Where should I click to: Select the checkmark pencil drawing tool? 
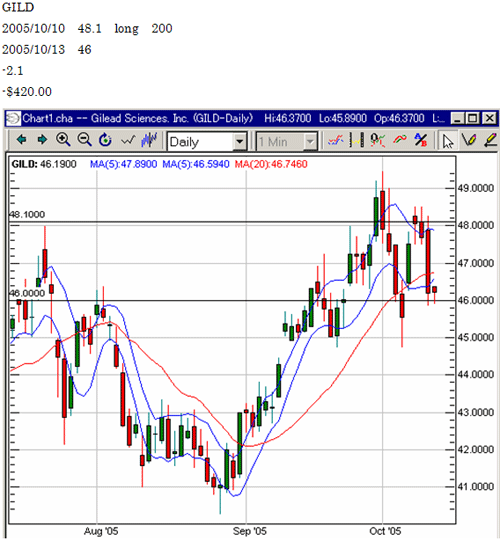click(469, 140)
